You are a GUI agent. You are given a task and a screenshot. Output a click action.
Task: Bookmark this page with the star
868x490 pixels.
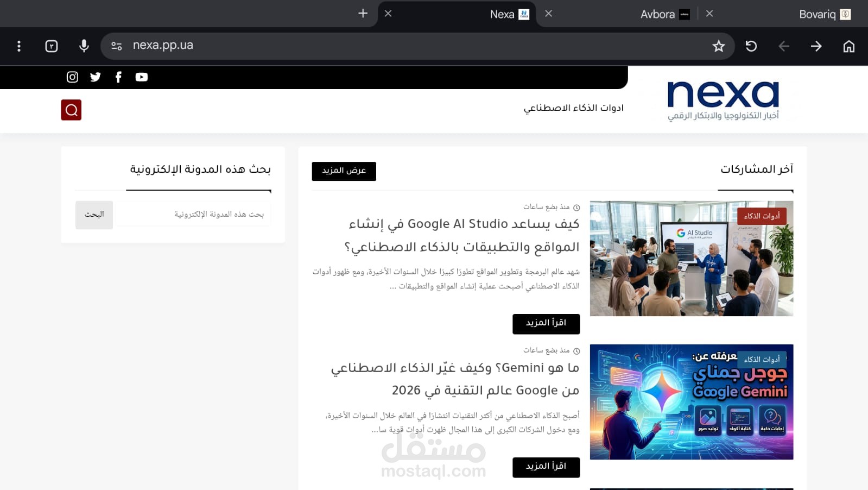(719, 46)
